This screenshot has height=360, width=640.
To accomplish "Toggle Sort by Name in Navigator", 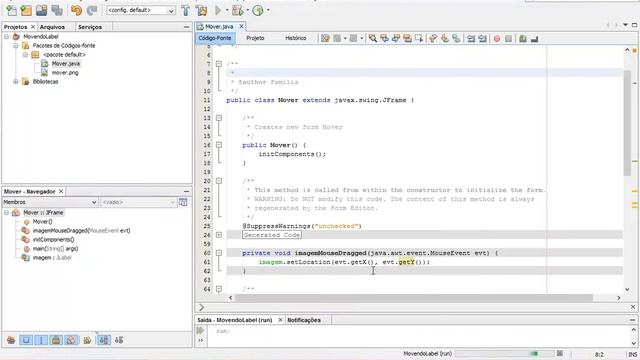I will pyautogui.click(x=104, y=340).
